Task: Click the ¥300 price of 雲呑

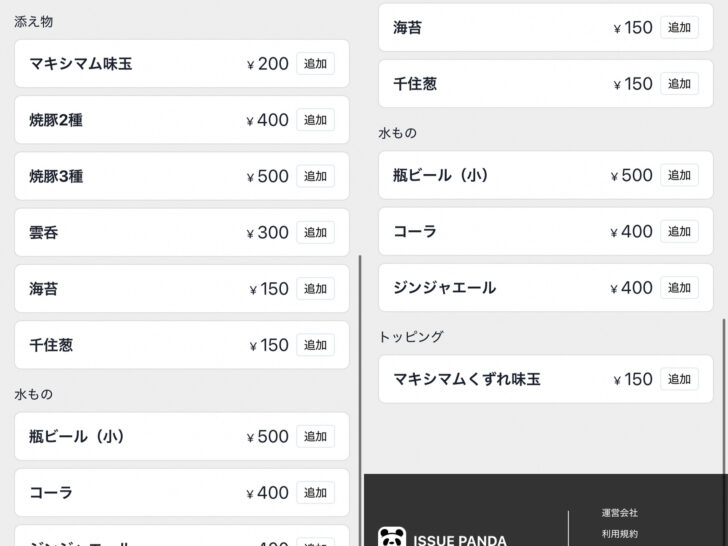Action: click(x=268, y=232)
